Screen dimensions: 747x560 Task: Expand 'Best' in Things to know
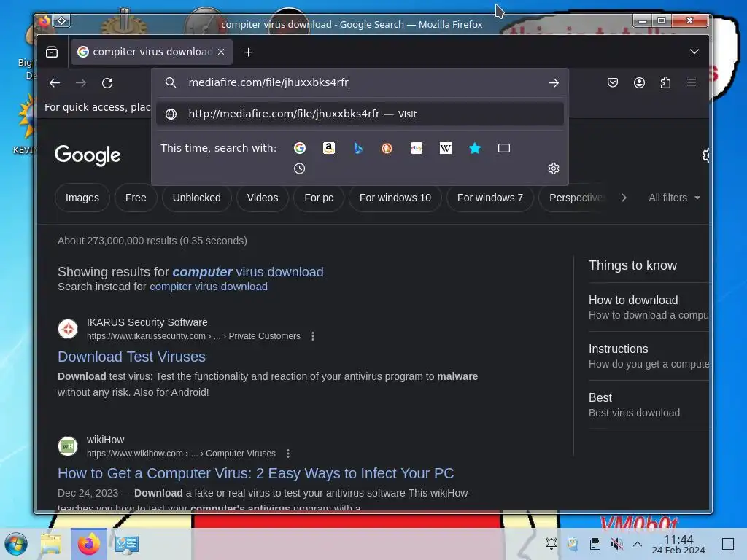click(x=649, y=405)
